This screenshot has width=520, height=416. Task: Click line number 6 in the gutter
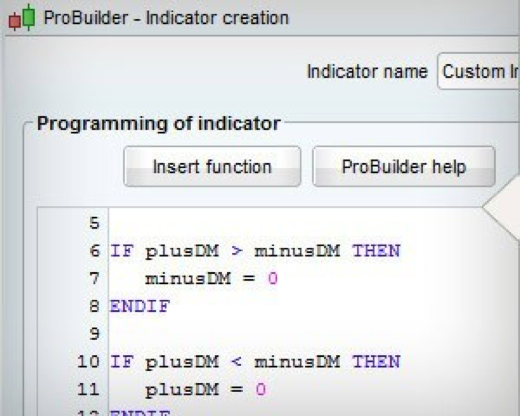pos(95,251)
